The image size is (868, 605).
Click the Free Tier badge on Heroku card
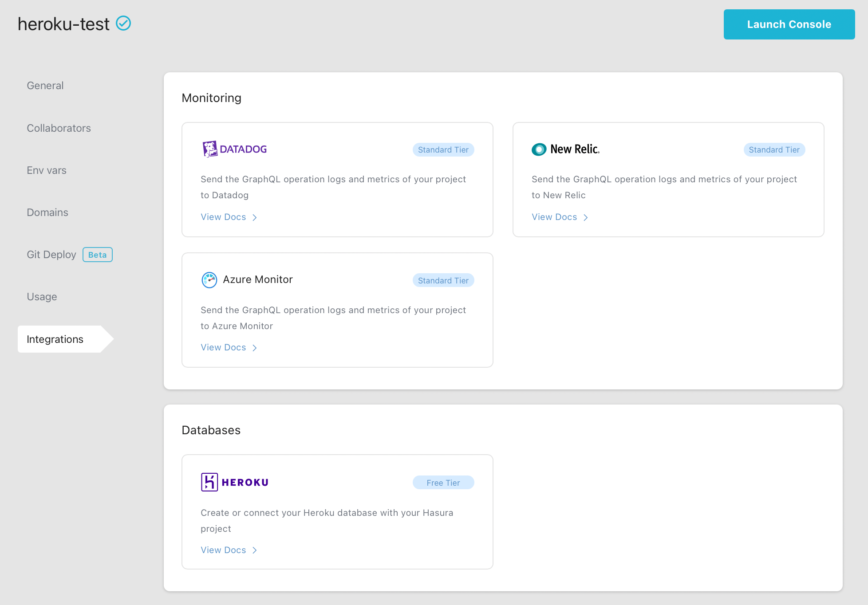[x=443, y=483]
